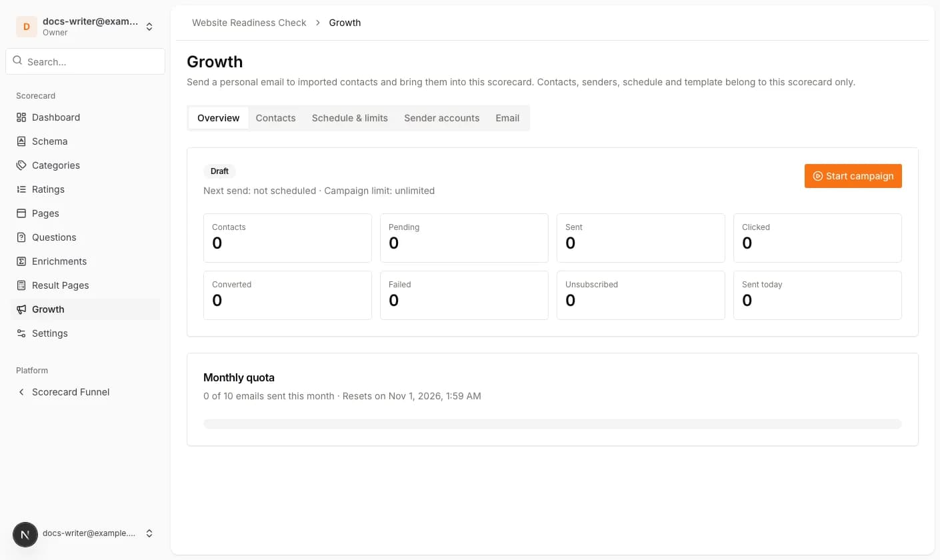Open the user account menu chevron

[149, 533]
